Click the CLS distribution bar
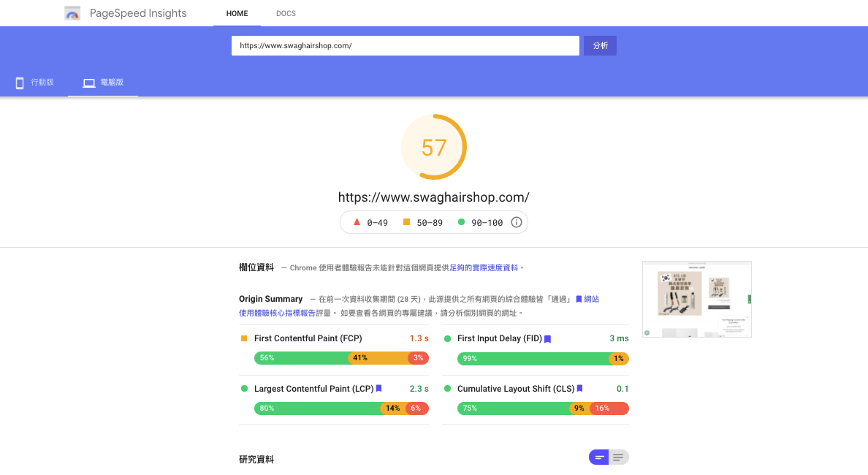The image size is (868, 475). click(x=543, y=408)
